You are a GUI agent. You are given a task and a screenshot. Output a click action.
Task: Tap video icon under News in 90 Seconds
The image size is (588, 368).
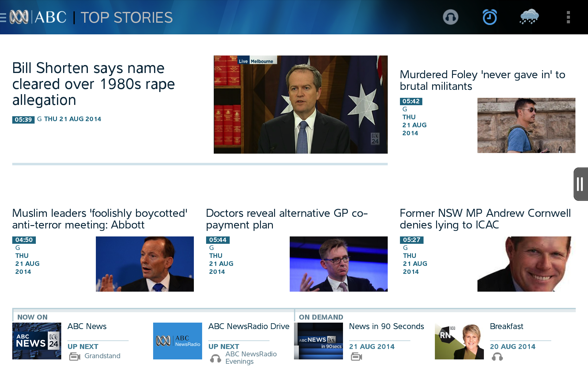pos(356,357)
